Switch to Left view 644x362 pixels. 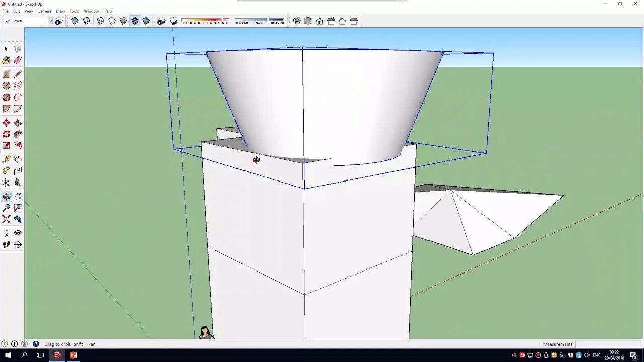354,21
